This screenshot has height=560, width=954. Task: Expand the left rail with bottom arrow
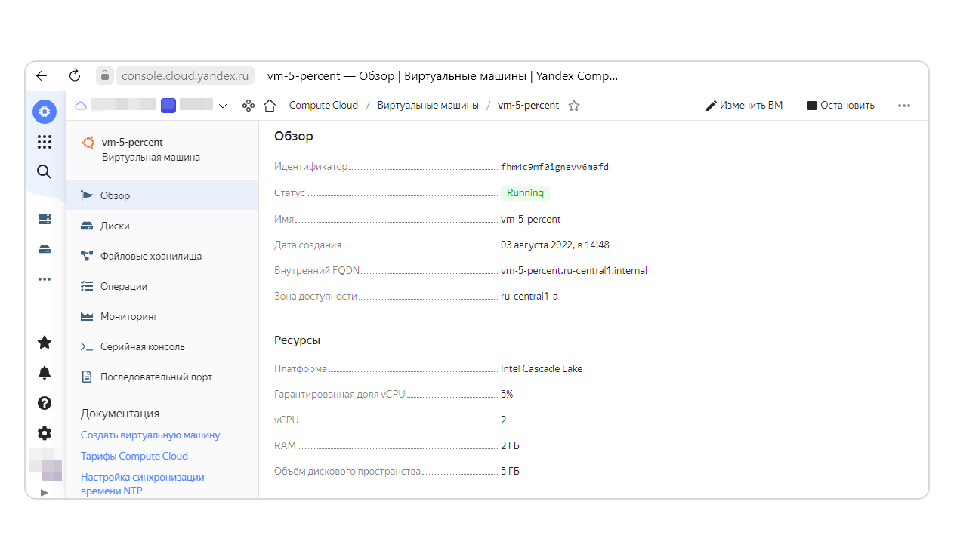point(44,492)
